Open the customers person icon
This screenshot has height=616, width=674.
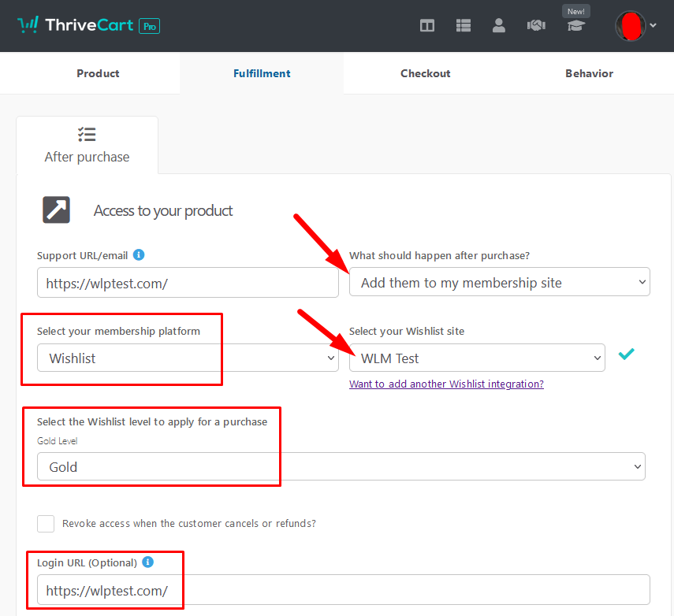(499, 25)
